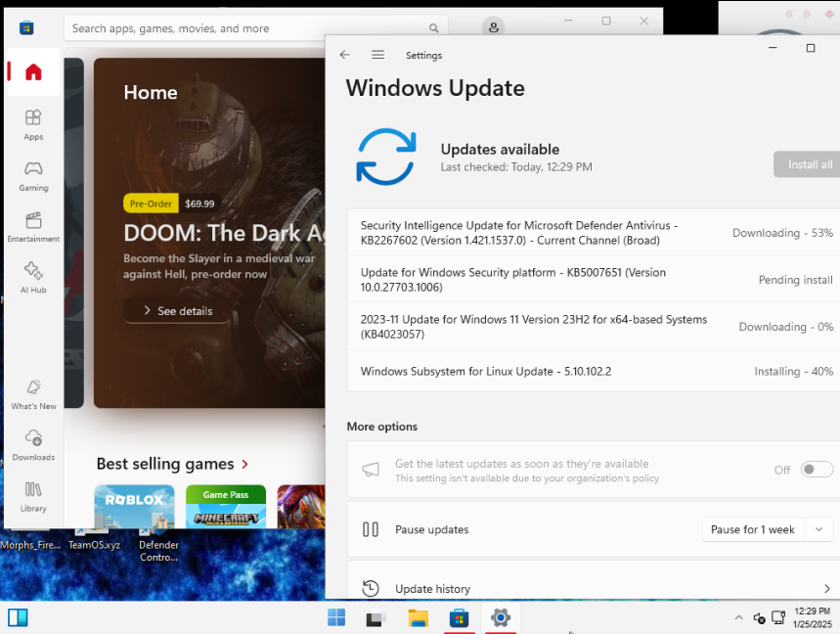This screenshot has width=840, height=634.
Task: Click the megaphone latest updates icon
Action: click(371, 470)
